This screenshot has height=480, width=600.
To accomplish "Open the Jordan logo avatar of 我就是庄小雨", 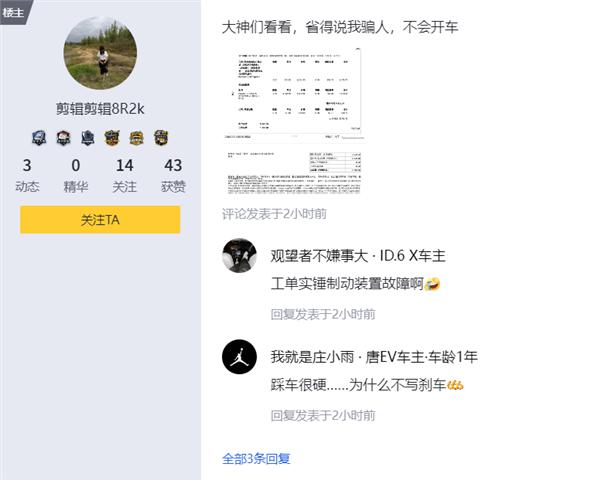I will [240, 357].
